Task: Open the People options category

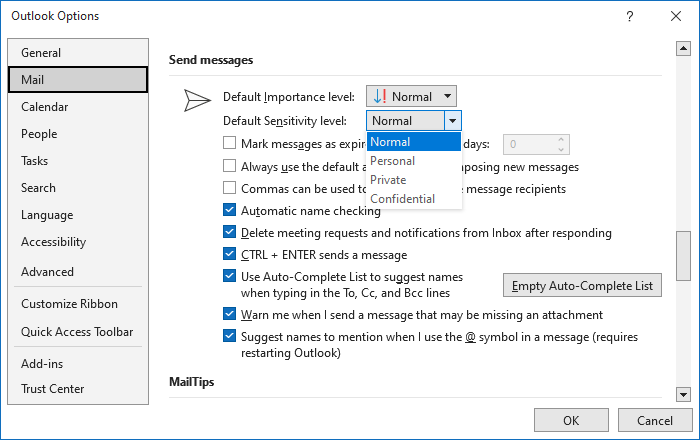Action: [78, 134]
